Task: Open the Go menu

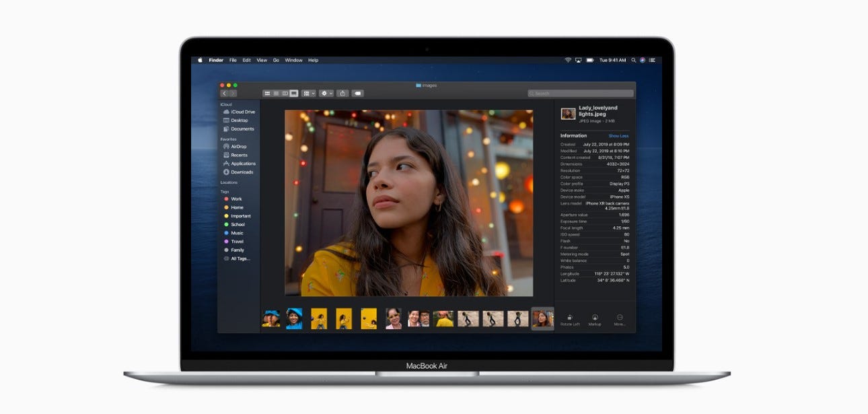Action: pos(276,60)
